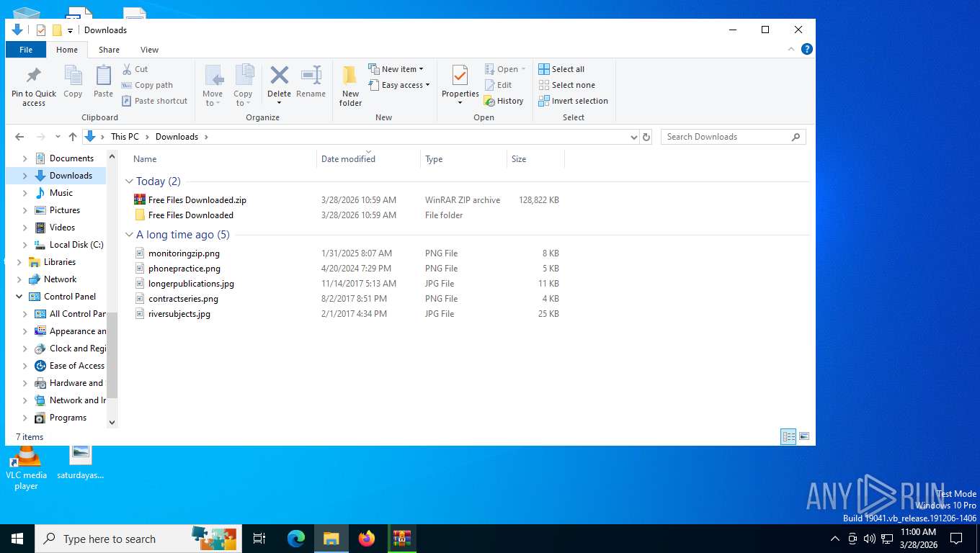Viewport: 980px width, 553px height.
Task: Collapse the A long time ago group
Action: [x=130, y=235]
